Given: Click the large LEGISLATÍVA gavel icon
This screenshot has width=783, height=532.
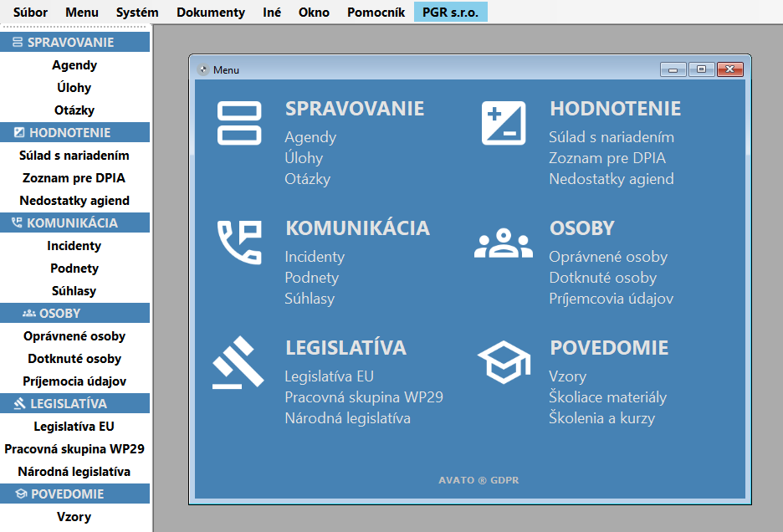Looking at the screenshot, I should click(238, 362).
